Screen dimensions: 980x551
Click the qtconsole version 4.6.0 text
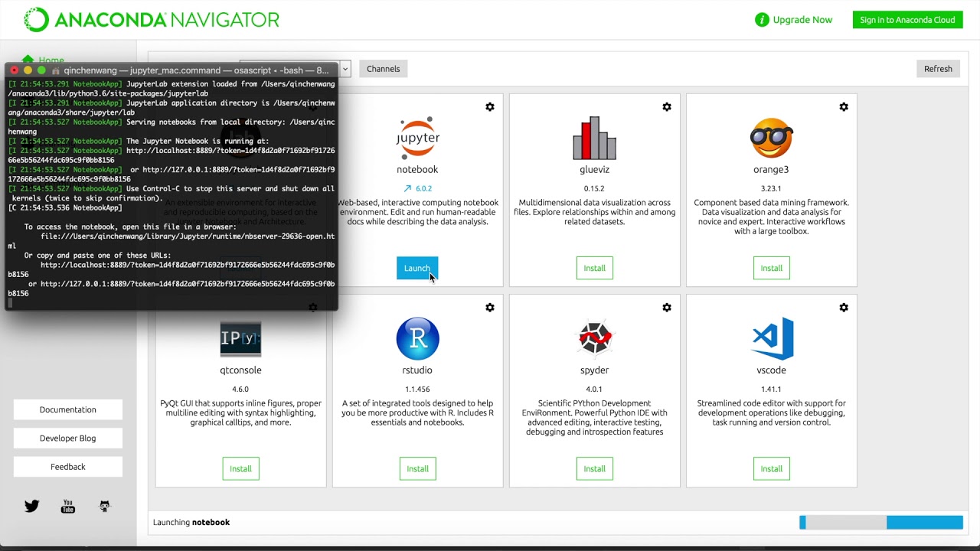(240, 389)
